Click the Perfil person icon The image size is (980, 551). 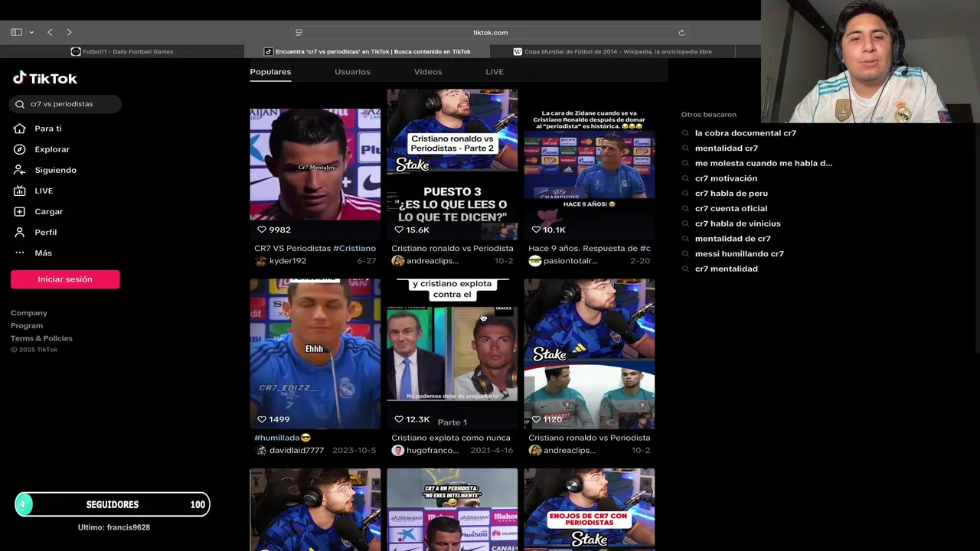tap(20, 232)
